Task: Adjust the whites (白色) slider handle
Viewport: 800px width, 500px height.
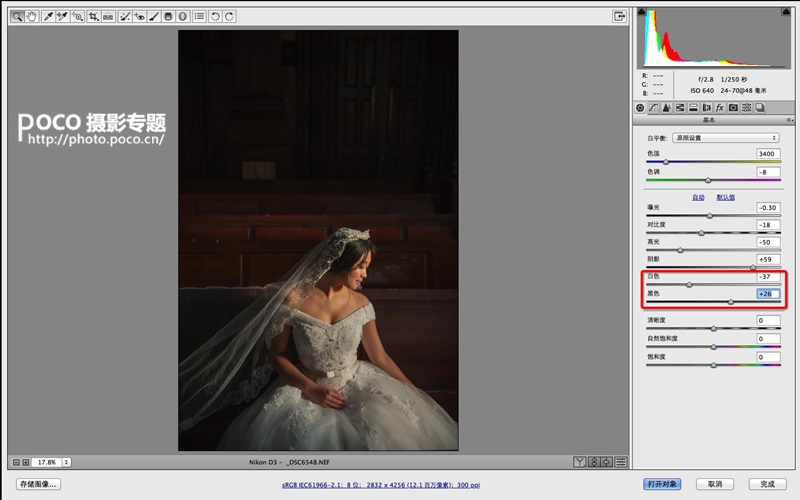Action: [x=689, y=285]
